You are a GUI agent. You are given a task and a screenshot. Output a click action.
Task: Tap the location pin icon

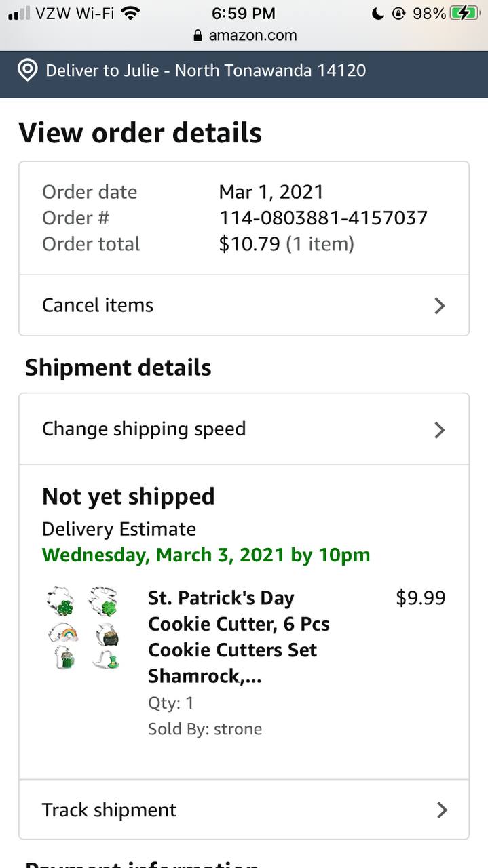click(27, 71)
